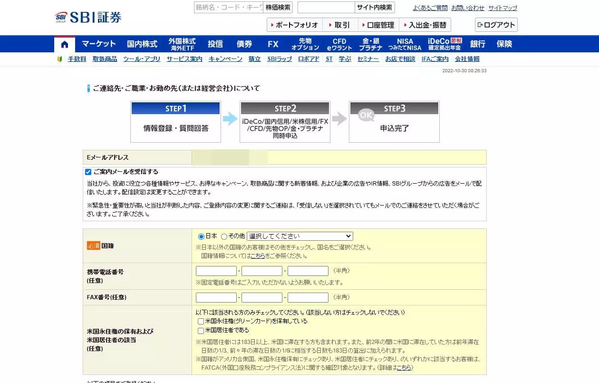Image resolution: width=599 pixels, height=383 pixels.
Task: Open the 取引 page
Action: tap(340, 25)
